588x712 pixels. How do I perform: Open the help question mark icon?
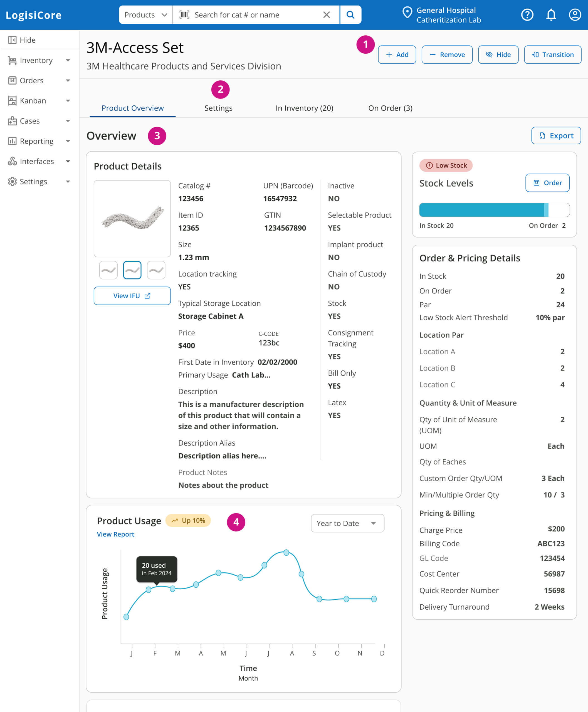click(527, 14)
